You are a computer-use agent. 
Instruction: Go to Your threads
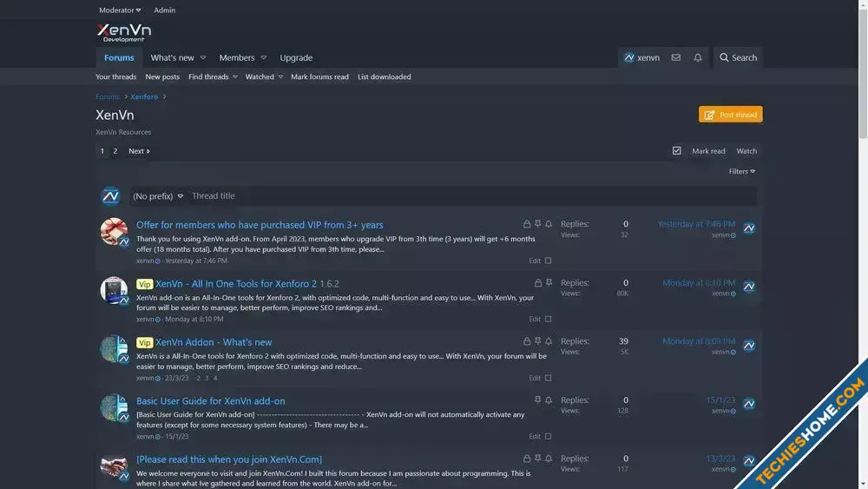(x=115, y=77)
